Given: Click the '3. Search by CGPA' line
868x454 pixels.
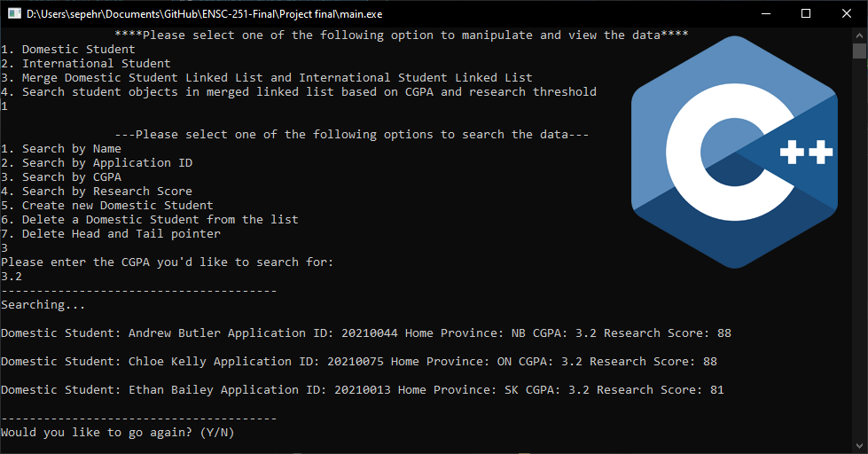Looking at the screenshot, I should click(x=61, y=177).
